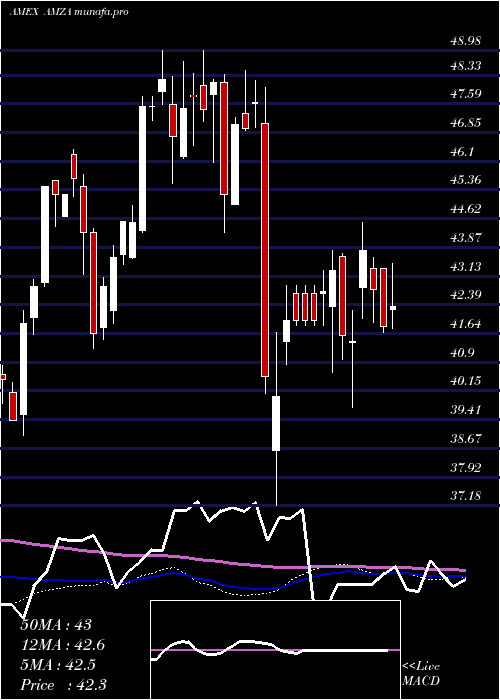Screen dimensions: 500x700
Task: Click the white candle with the wick reaching 37.18
Action: point(276,423)
